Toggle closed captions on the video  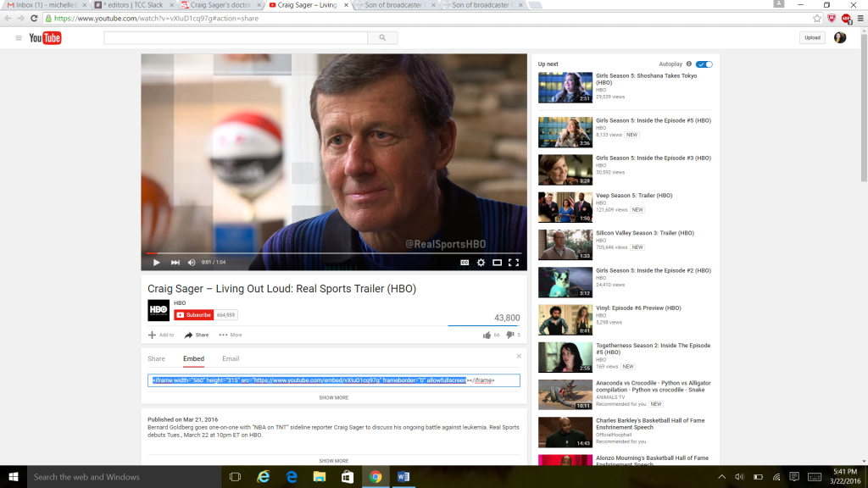pyautogui.click(x=465, y=263)
